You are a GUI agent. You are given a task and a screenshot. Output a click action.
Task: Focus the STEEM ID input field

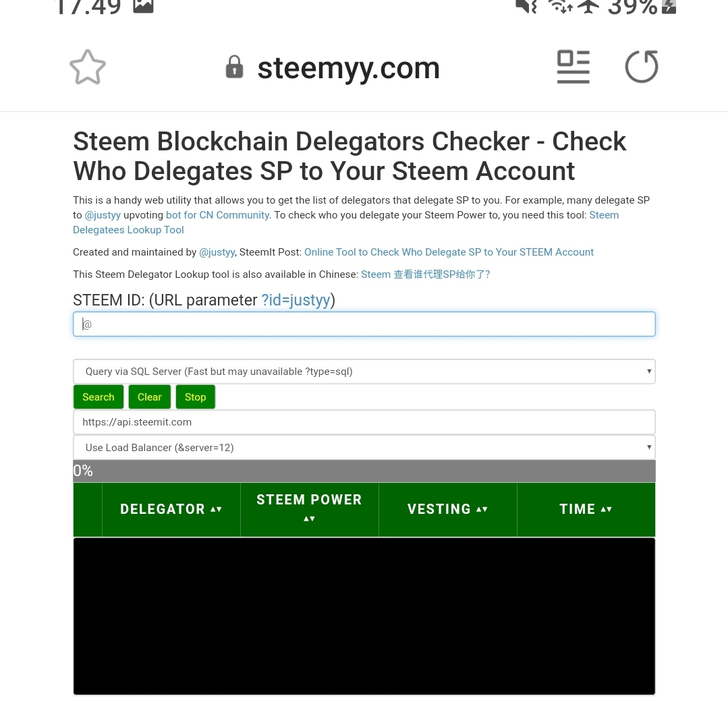pyautogui.click(x=364, y=324)
